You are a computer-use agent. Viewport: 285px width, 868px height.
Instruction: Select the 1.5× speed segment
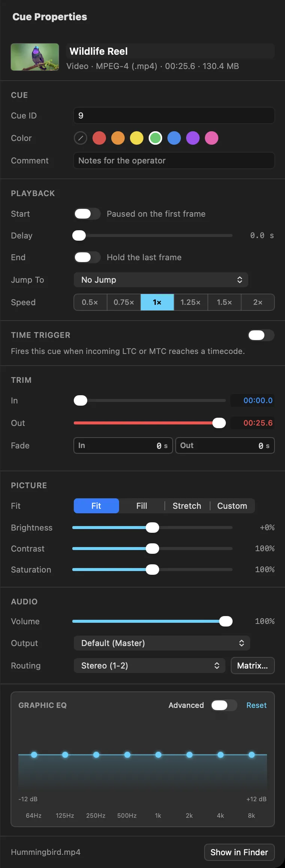click(x=224, y=302)
